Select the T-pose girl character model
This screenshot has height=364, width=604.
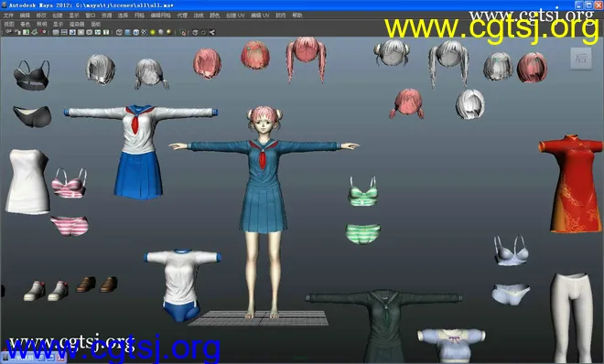264,211
